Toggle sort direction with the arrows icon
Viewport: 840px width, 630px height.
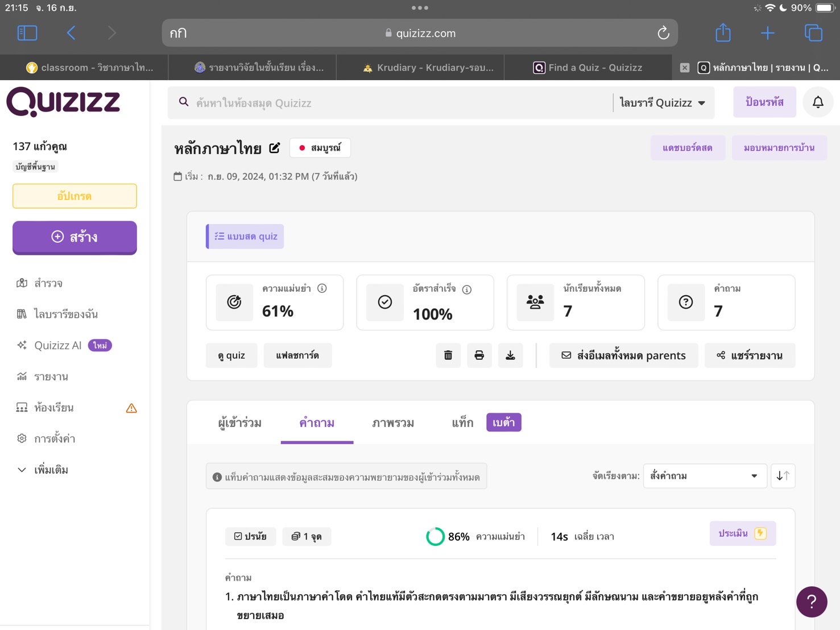click(x=783, y=476)
